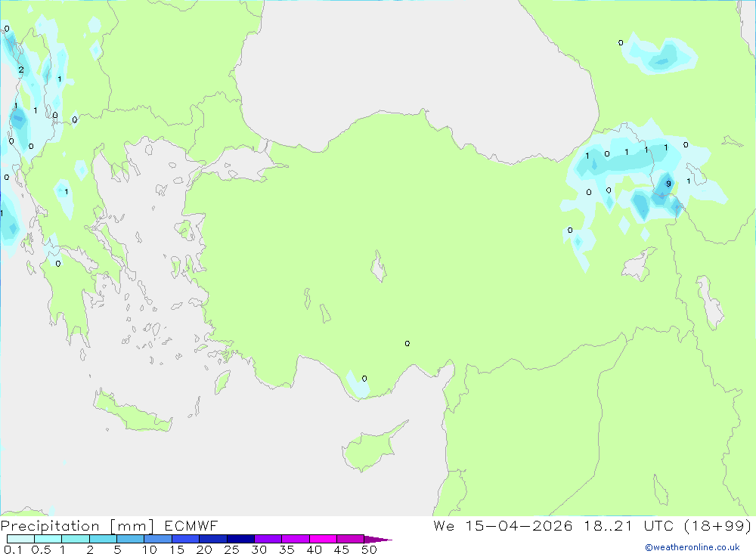Click legend label '0.5'

[41, 549]
